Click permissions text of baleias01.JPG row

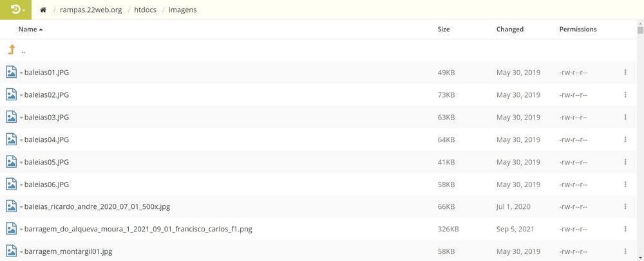[x=573, y=73]
